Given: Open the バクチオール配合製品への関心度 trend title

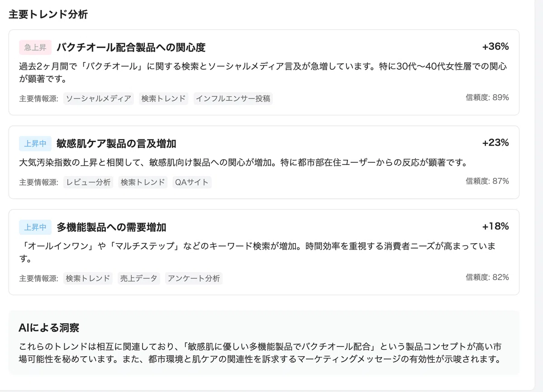Looking at the screenshot, I should coord(131,47).
